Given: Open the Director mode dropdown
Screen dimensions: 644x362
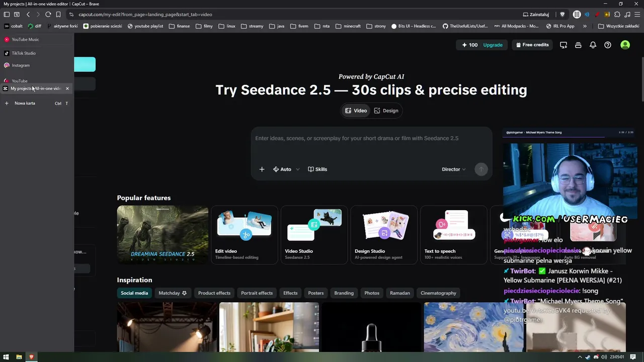Looking at the screenshot, I should click(x=454, y=169).
